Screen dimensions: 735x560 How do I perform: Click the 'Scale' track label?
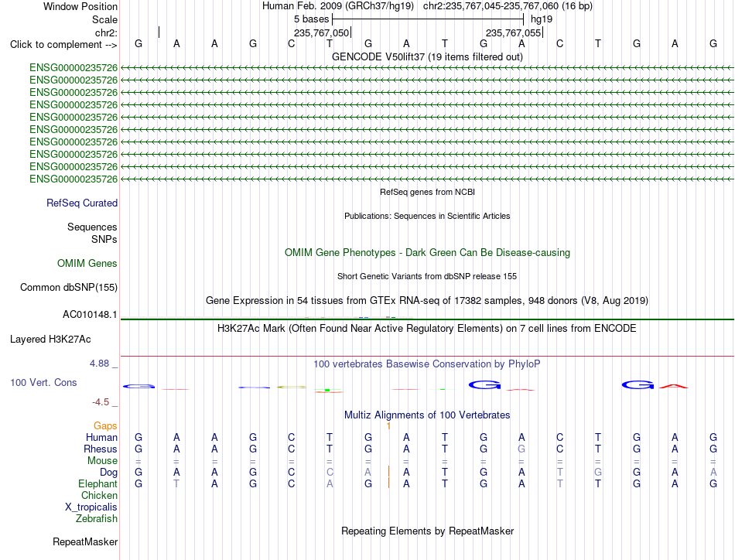click(104, 19)
